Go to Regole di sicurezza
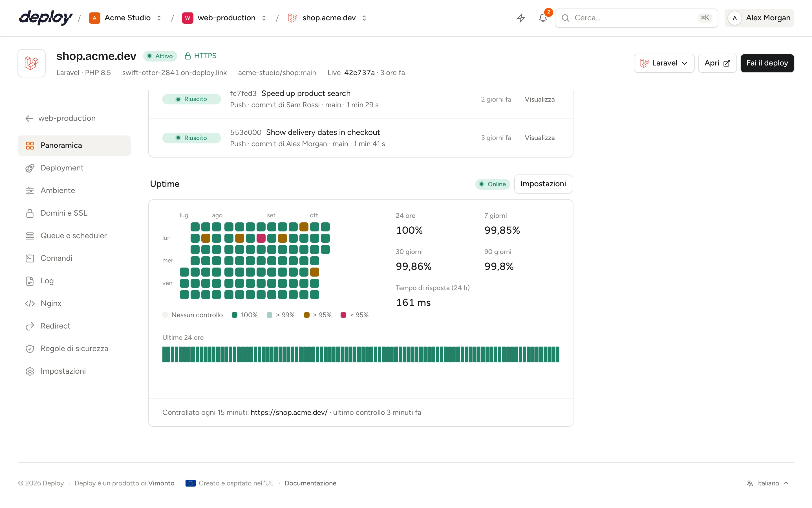 [74, 349]
